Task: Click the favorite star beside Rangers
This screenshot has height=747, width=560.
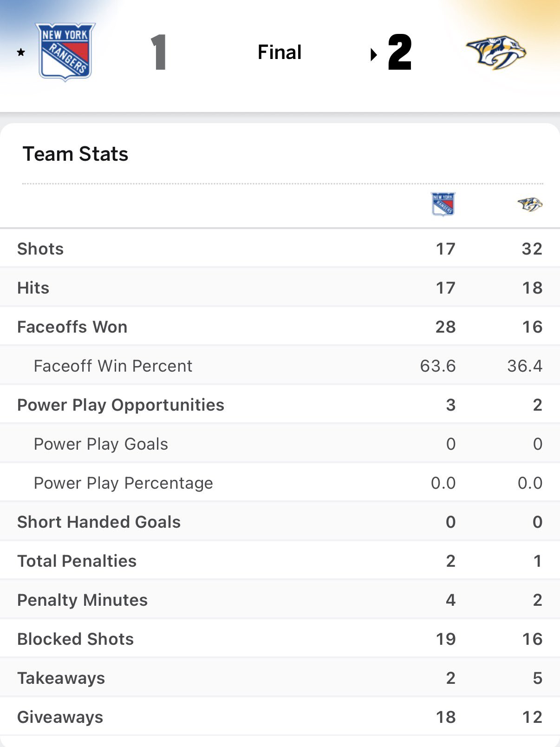Action: click(21, 52)
